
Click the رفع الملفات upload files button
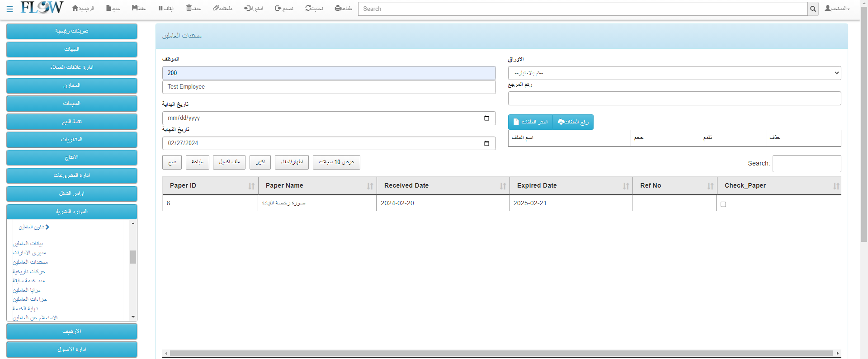[x=573, y=122]
